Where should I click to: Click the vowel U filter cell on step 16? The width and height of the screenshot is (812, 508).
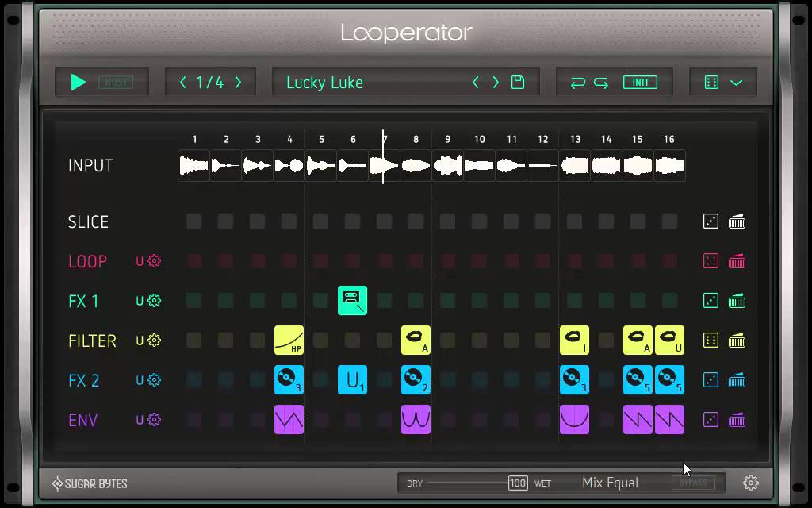[669, 340]
